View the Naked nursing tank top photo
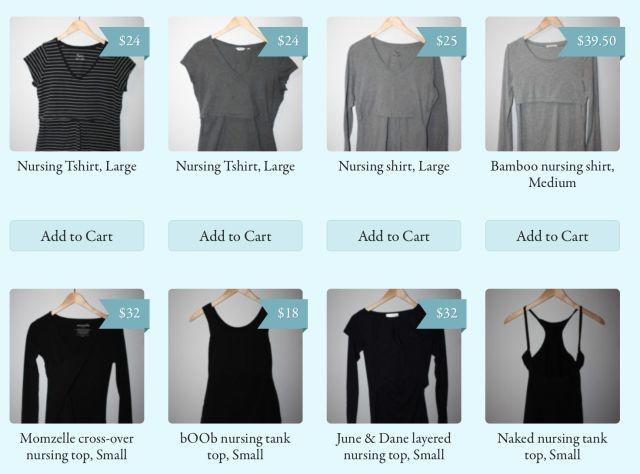 [x=553, y=356]
